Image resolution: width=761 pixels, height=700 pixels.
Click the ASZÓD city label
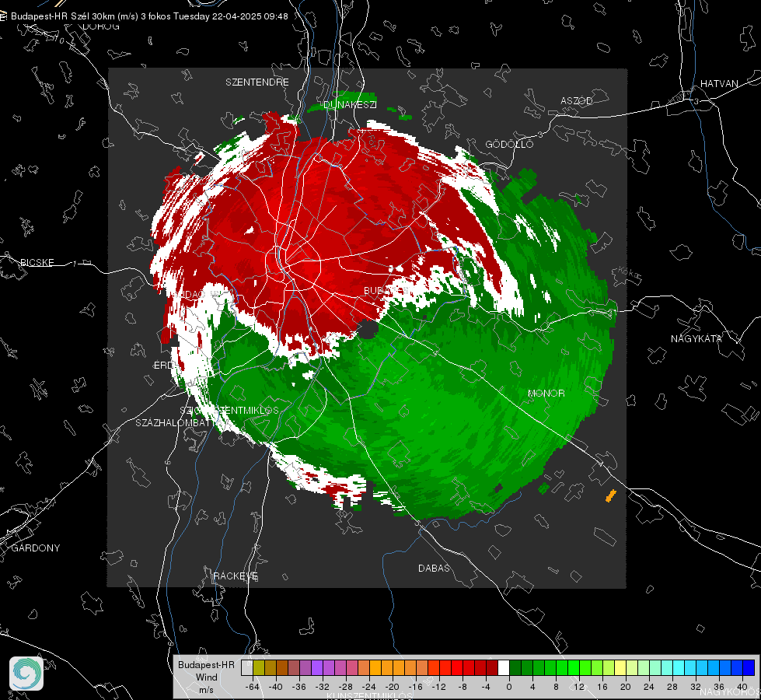(577, 100)
